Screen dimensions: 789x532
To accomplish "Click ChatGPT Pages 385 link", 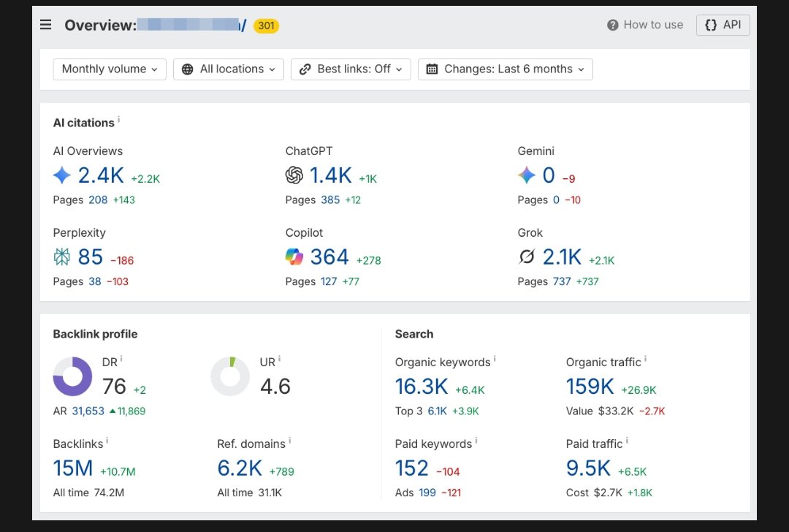I will (x=330, y=199).
